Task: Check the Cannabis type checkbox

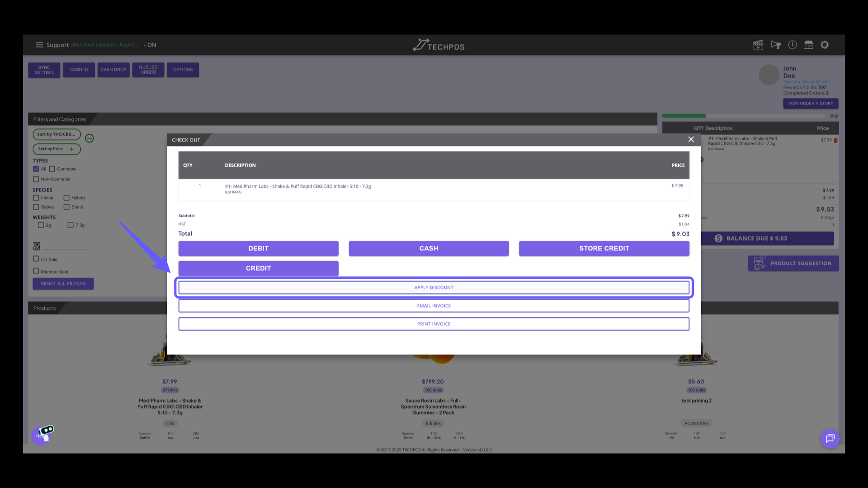Action: click(52, 169)
